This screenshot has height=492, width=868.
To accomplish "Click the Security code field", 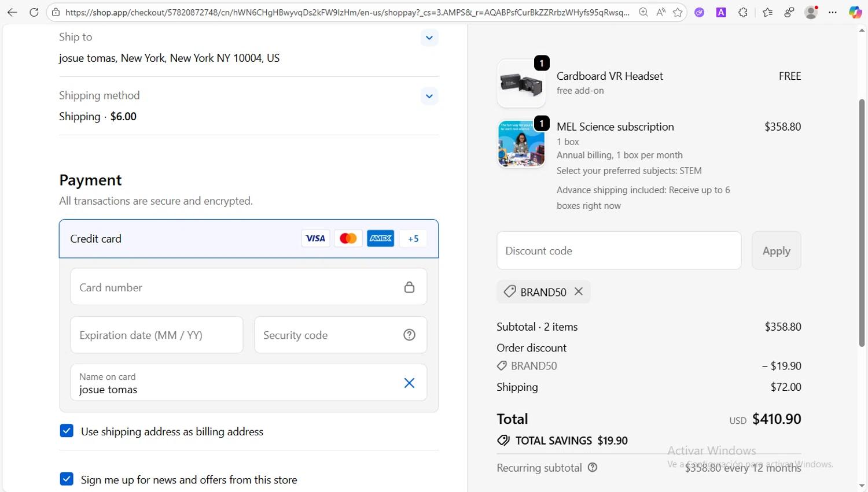I will (x=340, y=335).
